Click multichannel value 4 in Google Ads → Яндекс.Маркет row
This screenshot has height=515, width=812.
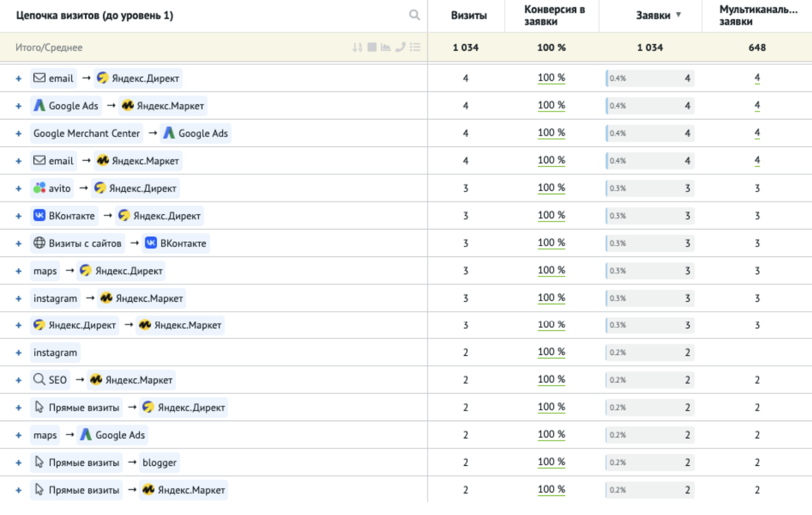[757, 106]
